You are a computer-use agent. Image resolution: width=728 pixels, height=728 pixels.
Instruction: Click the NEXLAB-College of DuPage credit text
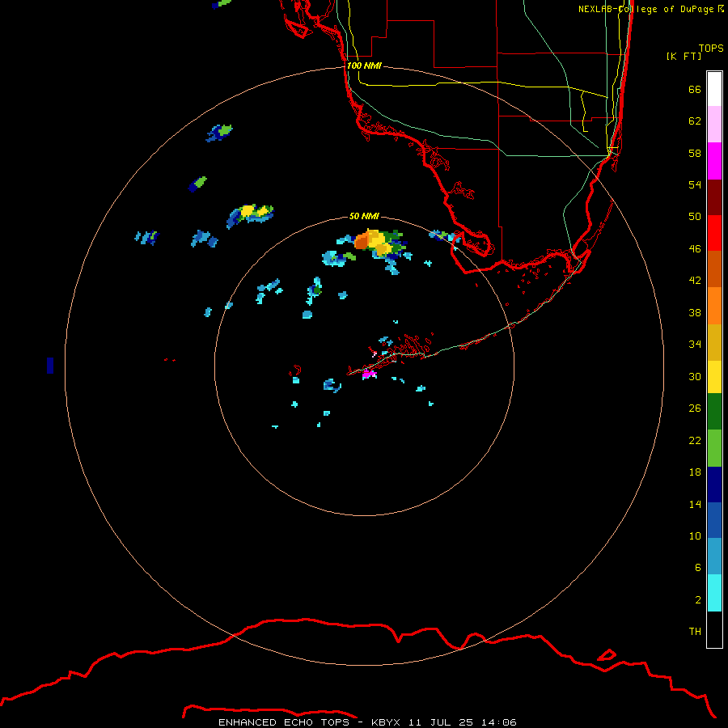pyautogui.click(x=651, y=9)
